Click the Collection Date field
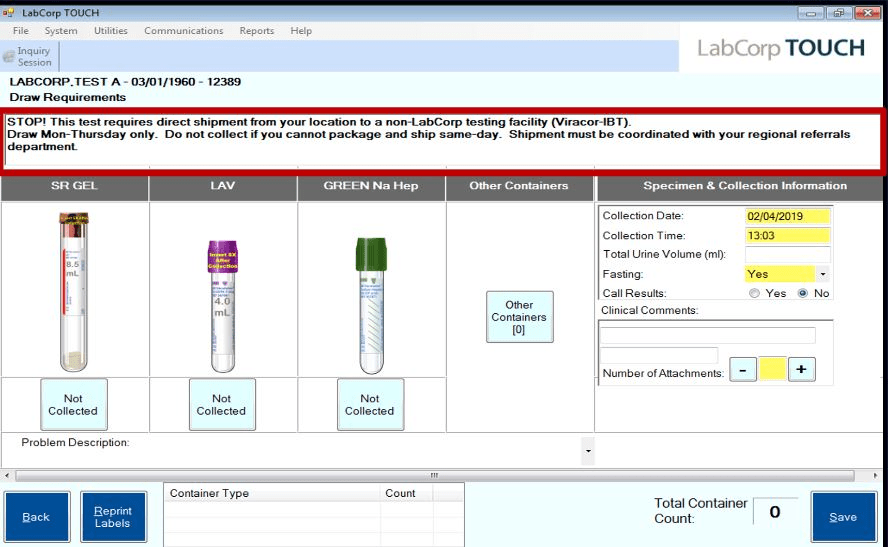Viewport: 888px width, 547px height. pyautogui.click(x=788, y=216)
